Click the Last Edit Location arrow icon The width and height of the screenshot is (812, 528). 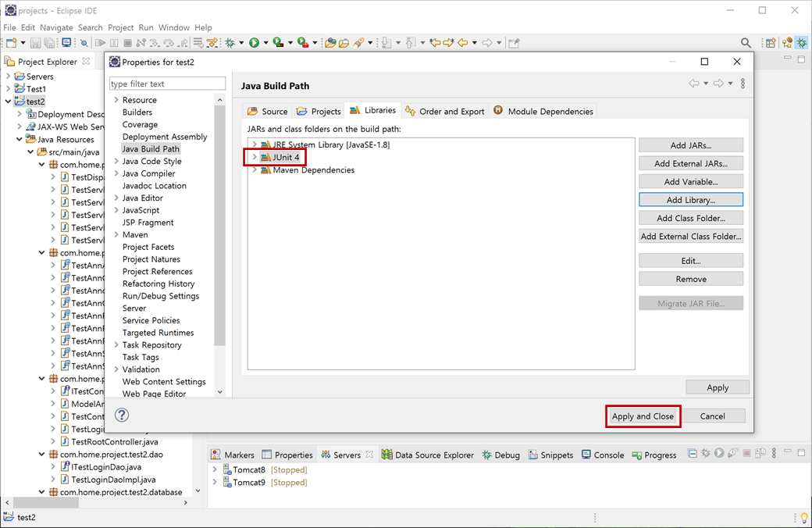[435, 42]
